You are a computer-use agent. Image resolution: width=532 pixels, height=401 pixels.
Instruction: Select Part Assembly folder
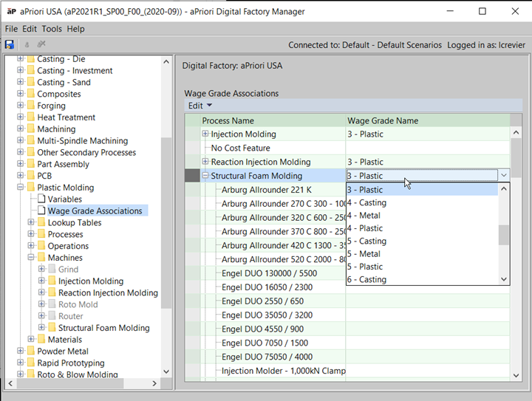coord(63,164)
